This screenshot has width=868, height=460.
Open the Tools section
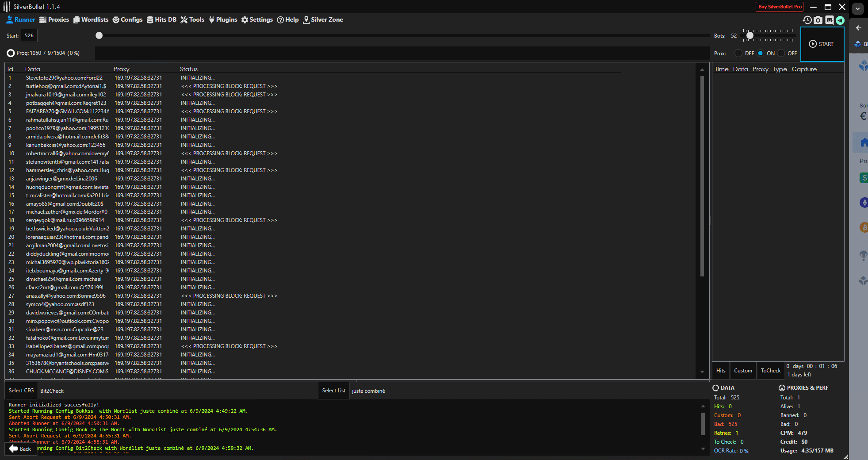pos(192,20)
